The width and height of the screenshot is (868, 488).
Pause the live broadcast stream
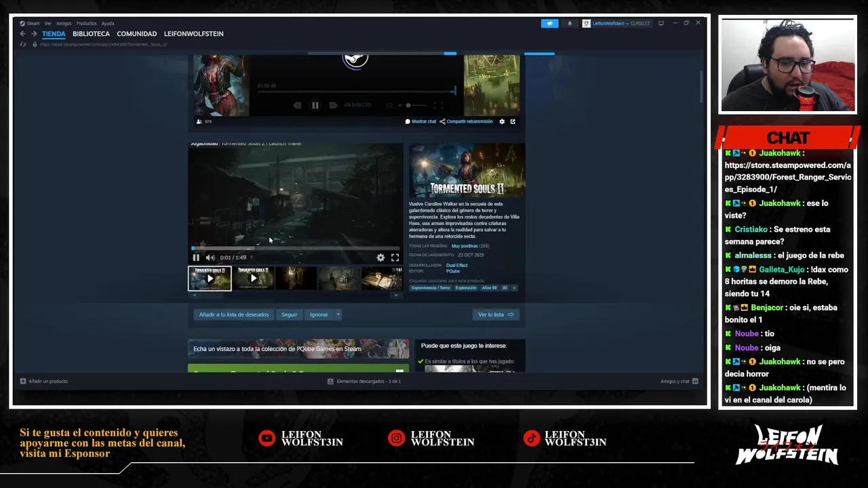pos(315,105)
